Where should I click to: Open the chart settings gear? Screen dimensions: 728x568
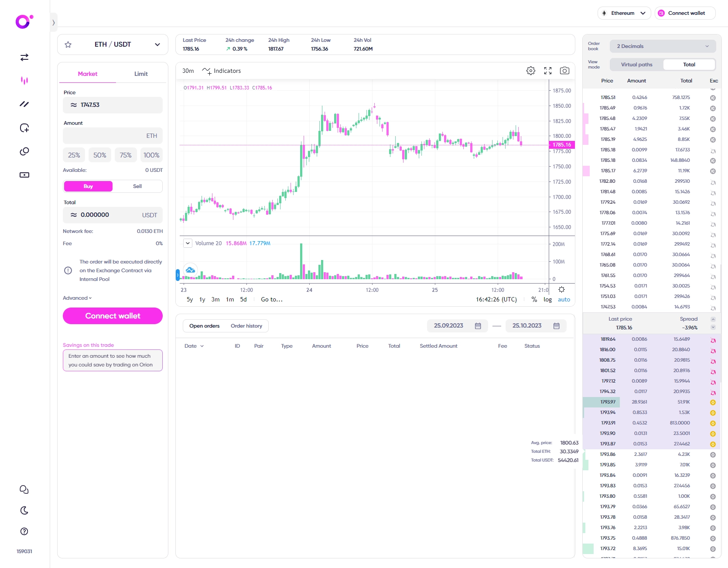tap(530, 71)
